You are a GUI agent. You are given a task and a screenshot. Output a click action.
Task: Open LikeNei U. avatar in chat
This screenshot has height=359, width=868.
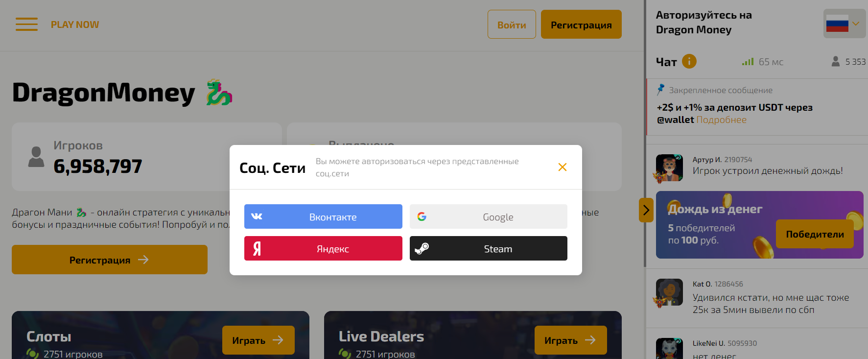(x=669, y=349)
